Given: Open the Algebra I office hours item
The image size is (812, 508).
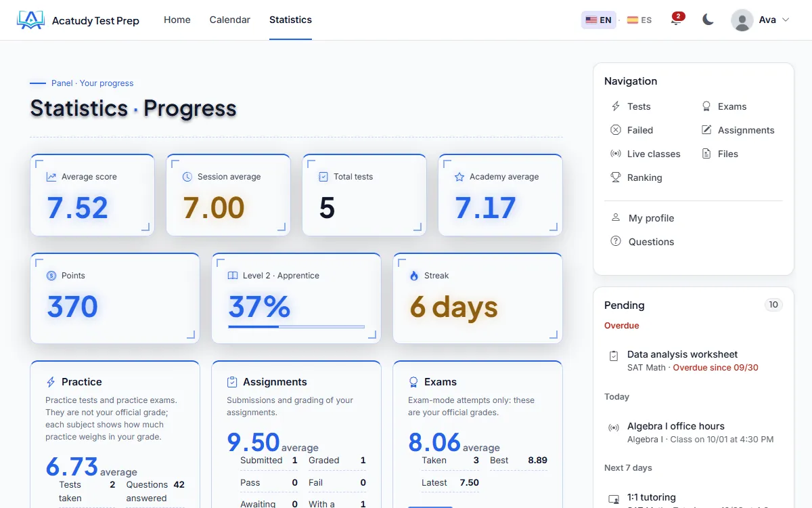Looking at the screenshot, I should (x=693, y=432).
